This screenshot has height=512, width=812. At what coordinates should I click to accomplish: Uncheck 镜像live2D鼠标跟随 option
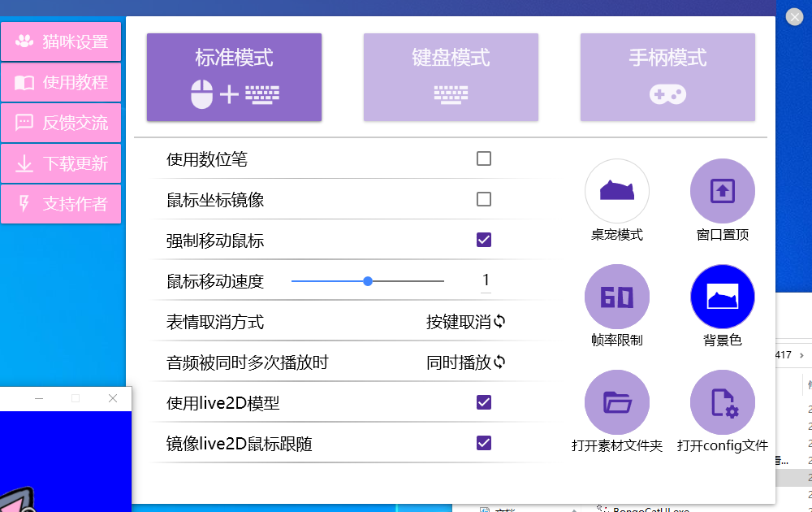pos(484,443)
